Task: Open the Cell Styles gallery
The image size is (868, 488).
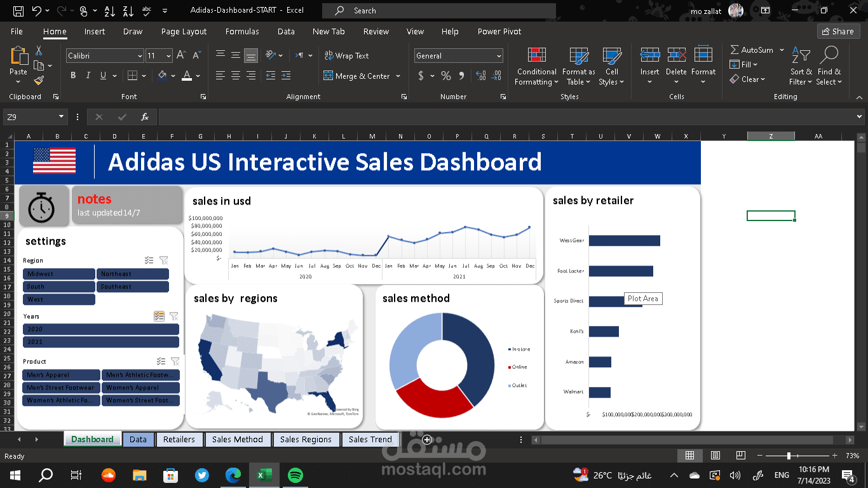Action: click(x=611, y=67)
